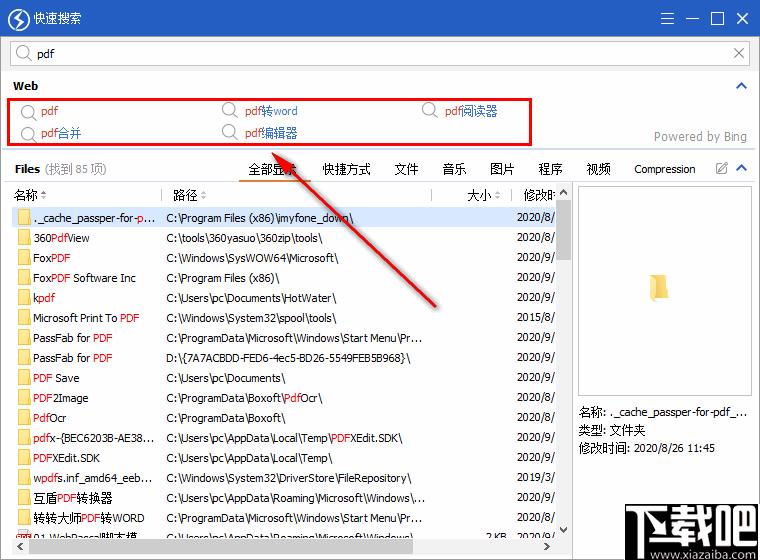Click folder preview thumbnail in right pane
Screen dimensions: 760x560
(659, 288)
